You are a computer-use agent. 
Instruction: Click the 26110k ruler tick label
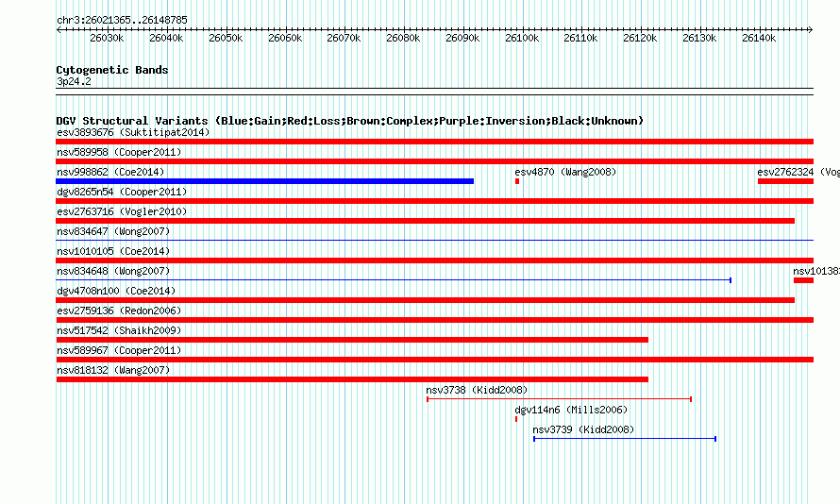point(580,38)
